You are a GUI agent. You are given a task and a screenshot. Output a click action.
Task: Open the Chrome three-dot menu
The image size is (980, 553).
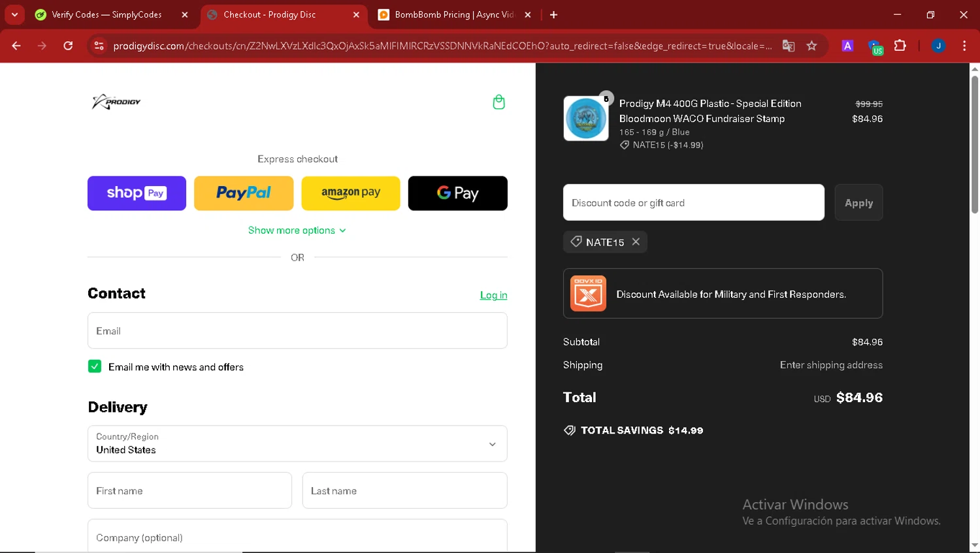tap(964, 46)
